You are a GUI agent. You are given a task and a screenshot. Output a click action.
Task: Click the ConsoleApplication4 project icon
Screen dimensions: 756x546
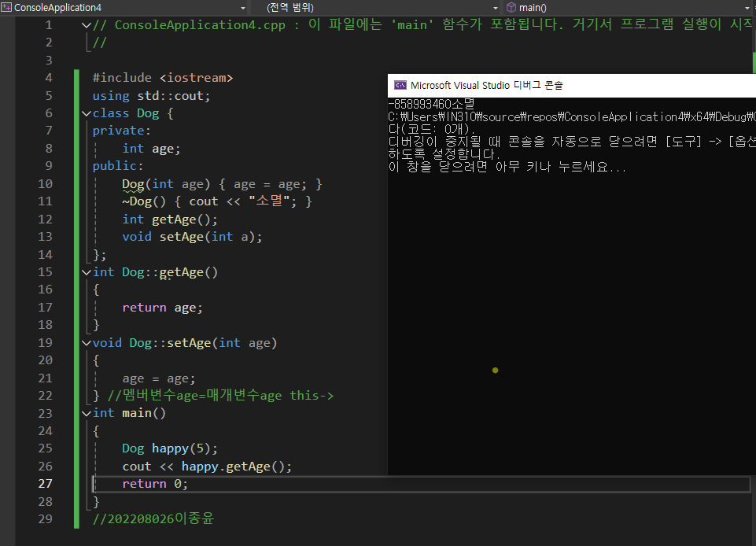6,7
